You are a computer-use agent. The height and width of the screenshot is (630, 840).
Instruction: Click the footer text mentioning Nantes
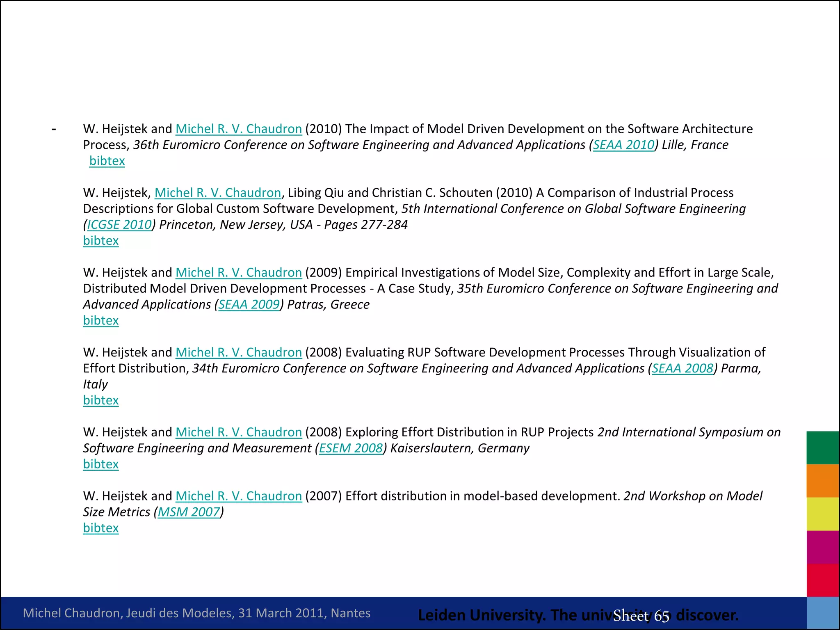196,613
